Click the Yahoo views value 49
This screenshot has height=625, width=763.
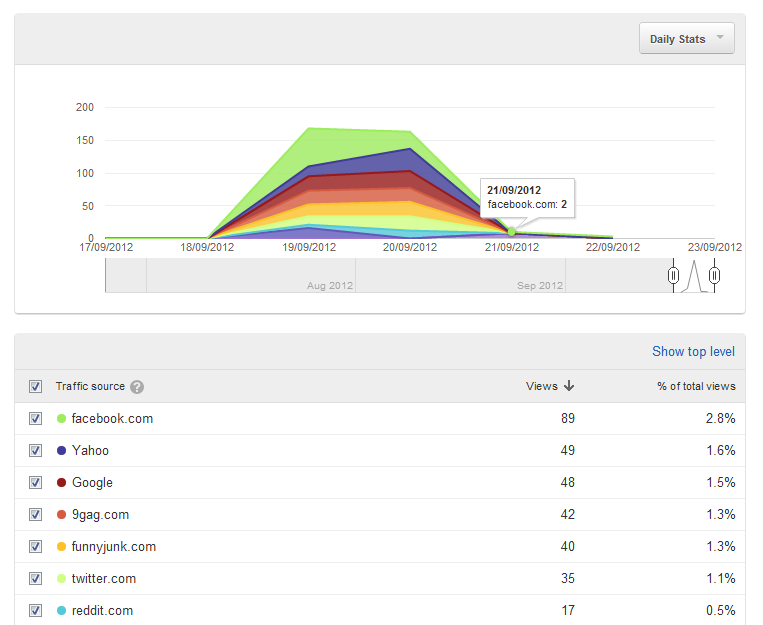coord(568,451)
